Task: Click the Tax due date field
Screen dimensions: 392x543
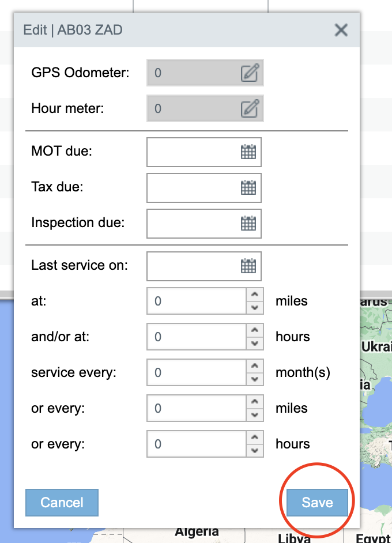Action: click(x=193, y=188)
